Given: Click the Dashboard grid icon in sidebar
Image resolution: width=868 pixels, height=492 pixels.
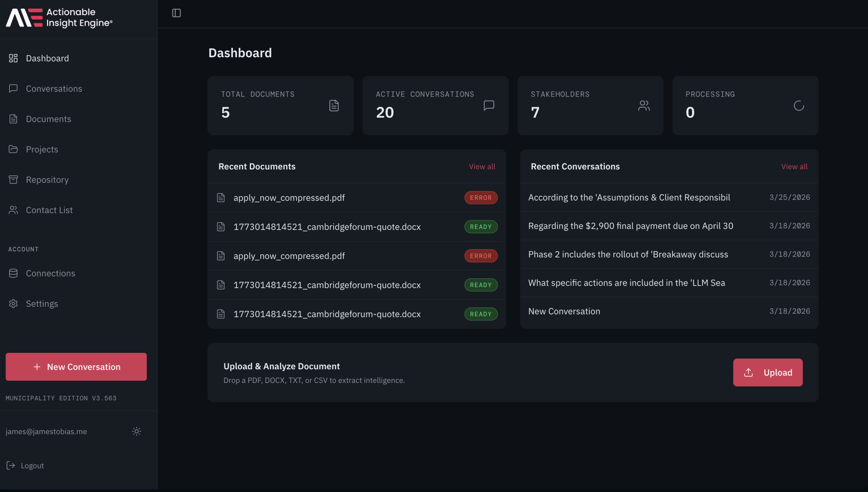Looking at the screenshot, I should 13,58.
